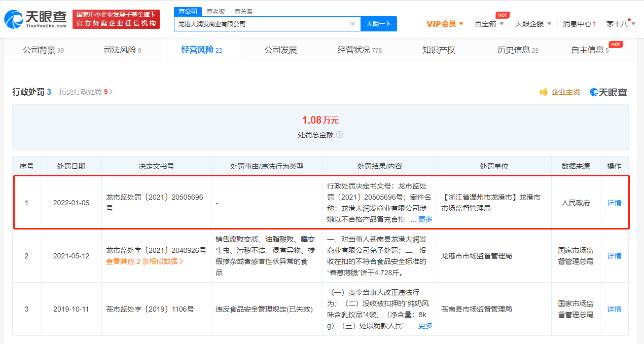Open 详情 for the 2021-05-12 penalty

click(x=614, y=256)
